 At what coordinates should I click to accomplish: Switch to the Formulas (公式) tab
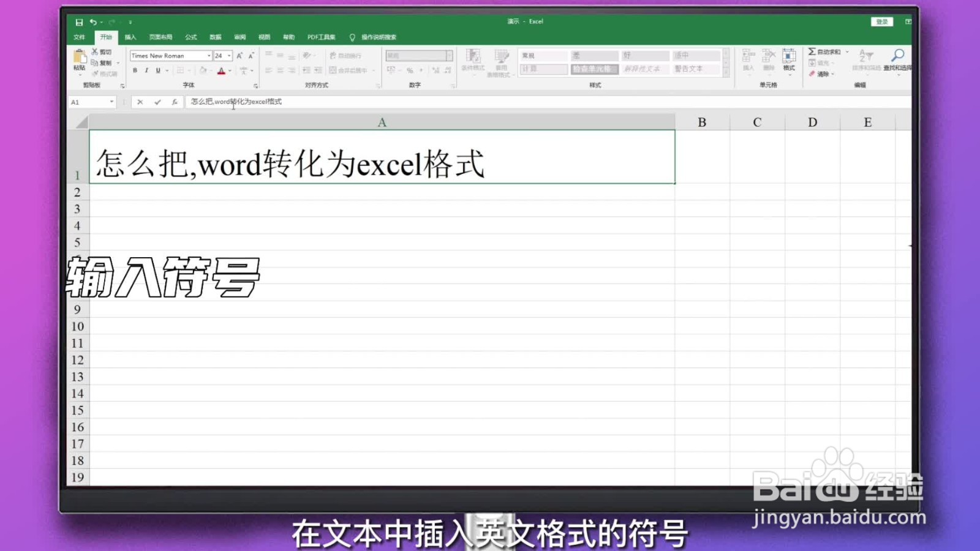[x=191, y=37]
